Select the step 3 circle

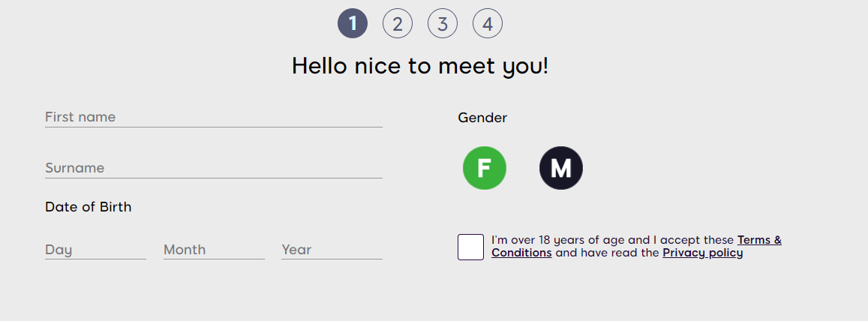click(x=443, y=24)
